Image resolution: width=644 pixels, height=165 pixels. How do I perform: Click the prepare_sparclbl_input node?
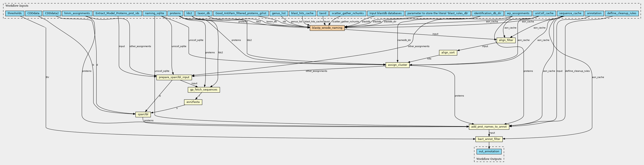coord(174,77)
